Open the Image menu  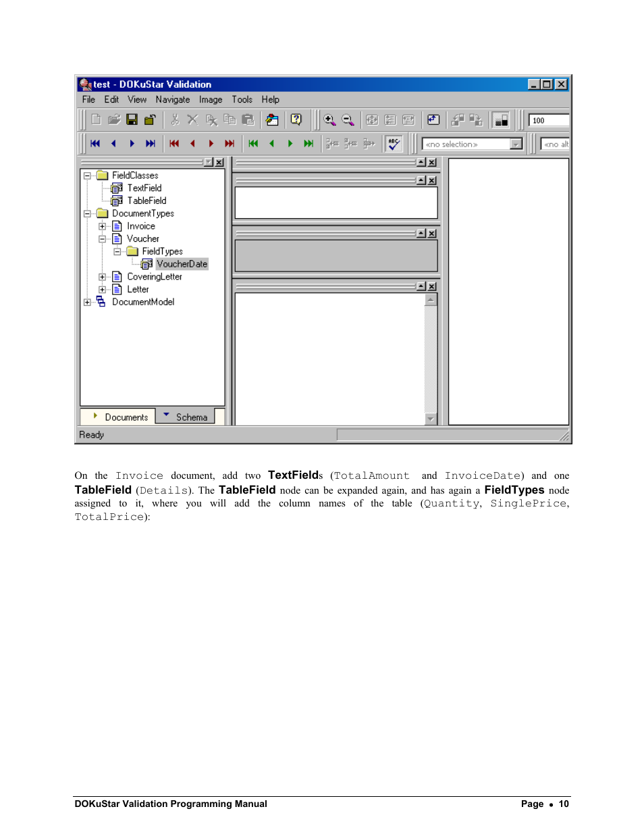click(x=211, y=99)
